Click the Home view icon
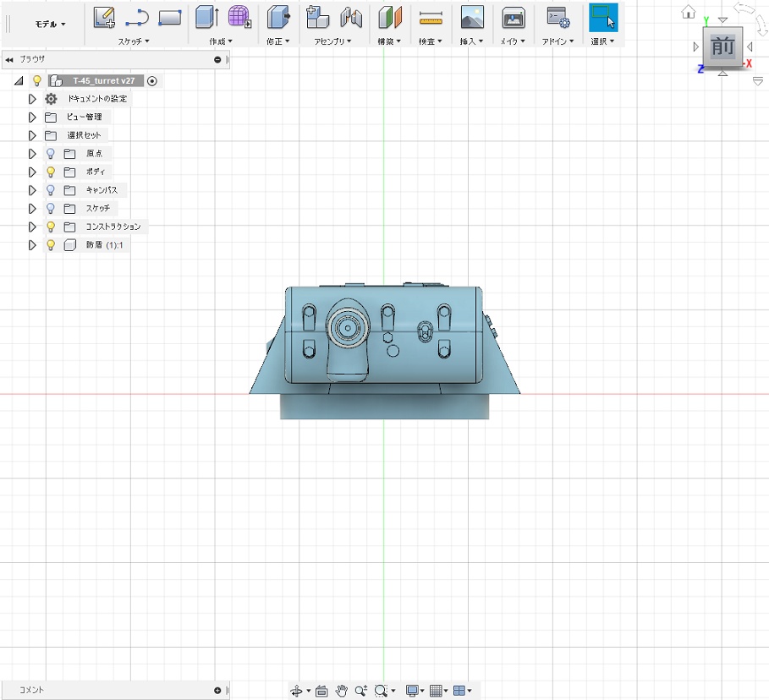This screenshot has width=769, height=700. (689, 12)
